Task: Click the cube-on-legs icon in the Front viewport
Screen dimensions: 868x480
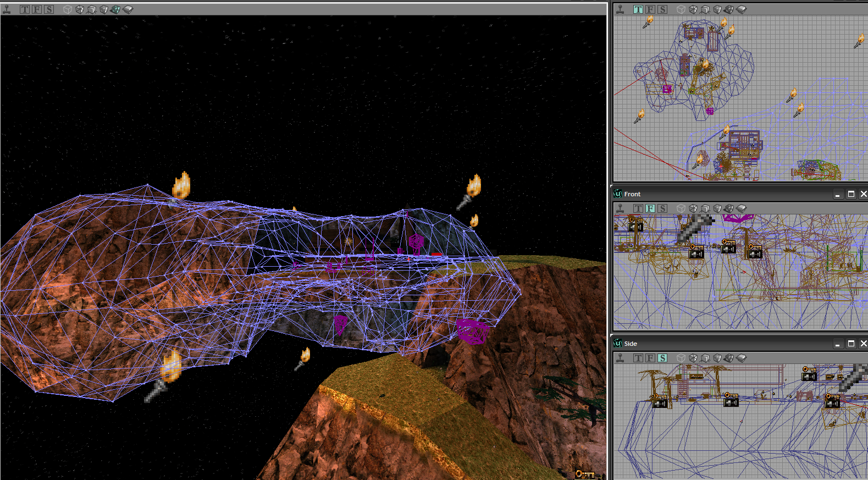Action: coord(705,208)
